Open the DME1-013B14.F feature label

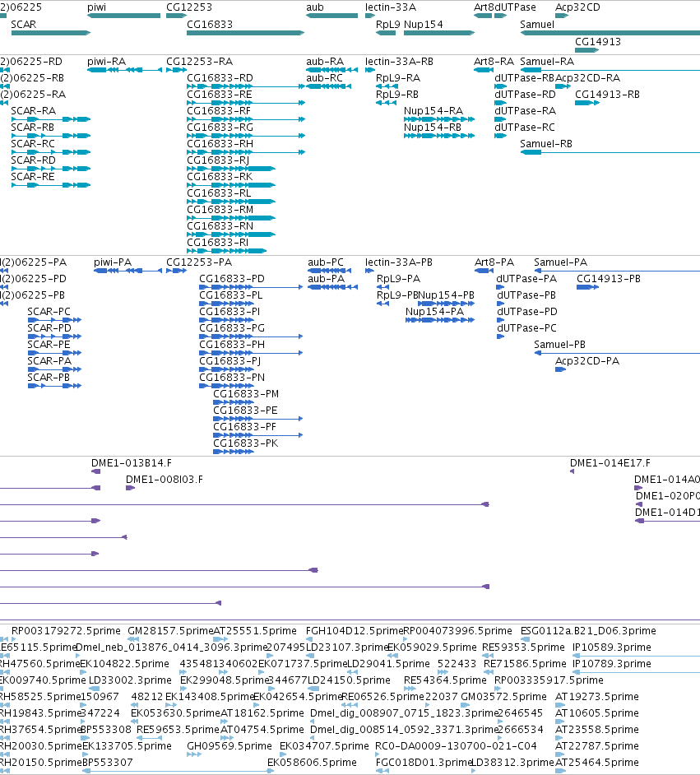[132, 463]
